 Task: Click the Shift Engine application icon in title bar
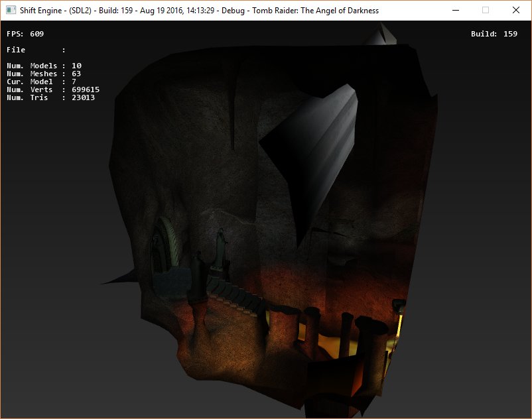(x=11, y=11)
